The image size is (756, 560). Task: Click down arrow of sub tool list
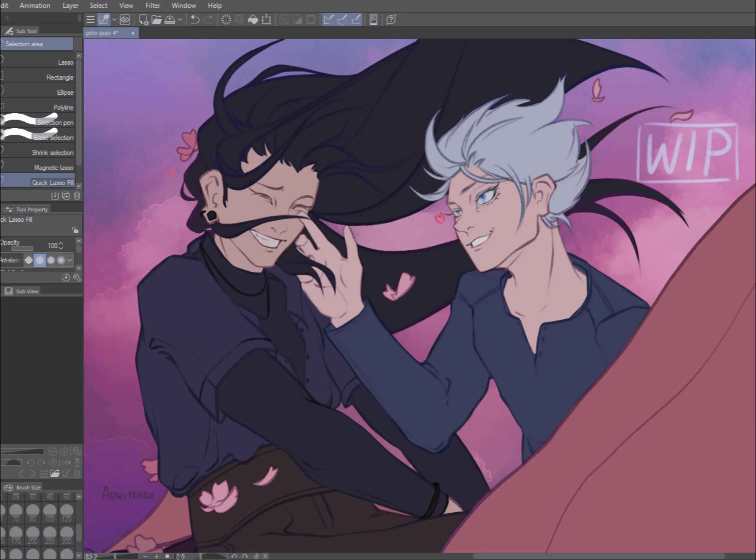click(x=79, y=186)
